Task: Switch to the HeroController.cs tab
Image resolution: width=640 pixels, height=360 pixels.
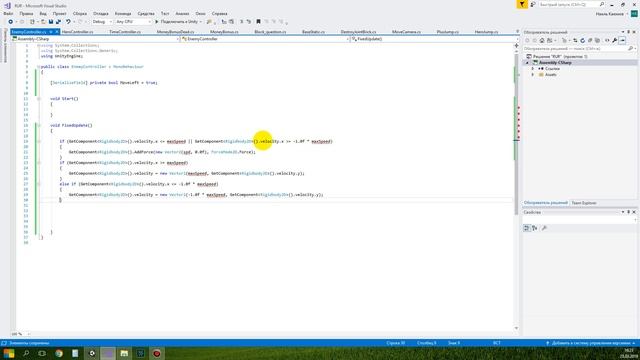Action: point(78,32)
